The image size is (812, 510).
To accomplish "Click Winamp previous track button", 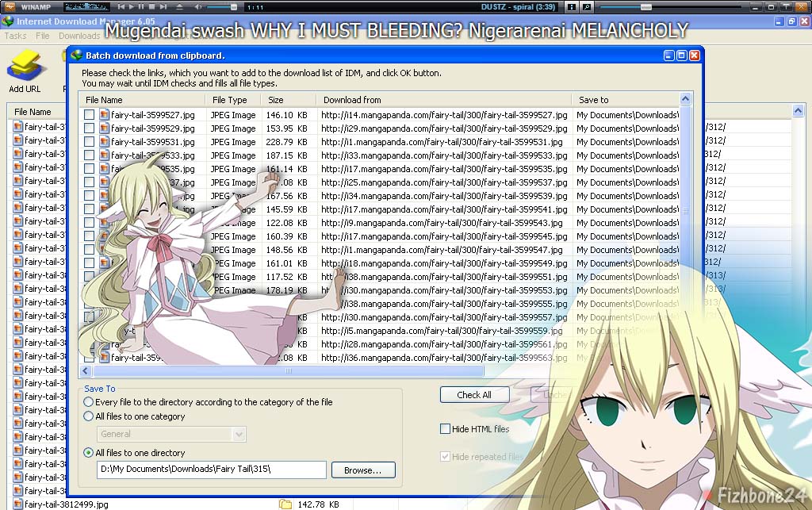I will coord(121,6).
